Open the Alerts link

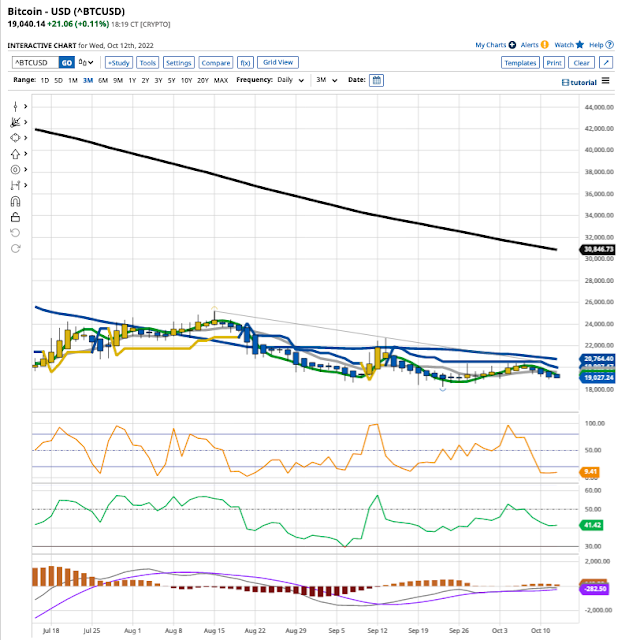pos(534,45)
